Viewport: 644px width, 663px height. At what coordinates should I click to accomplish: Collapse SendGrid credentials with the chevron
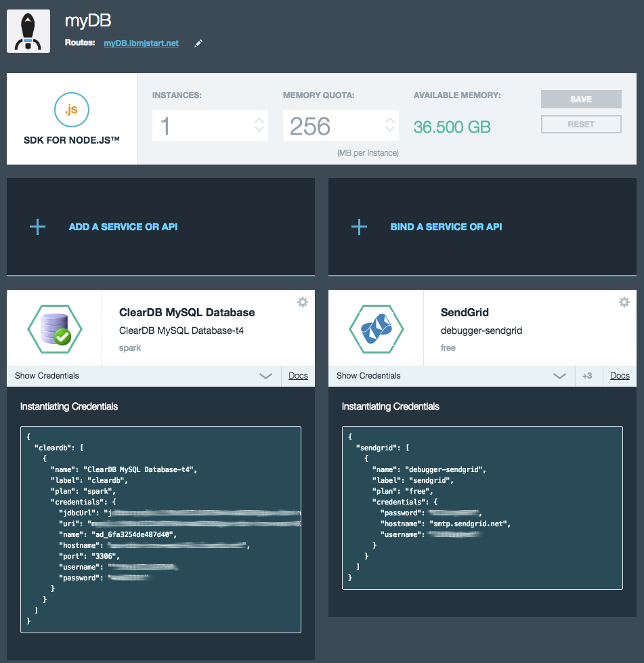559,376
